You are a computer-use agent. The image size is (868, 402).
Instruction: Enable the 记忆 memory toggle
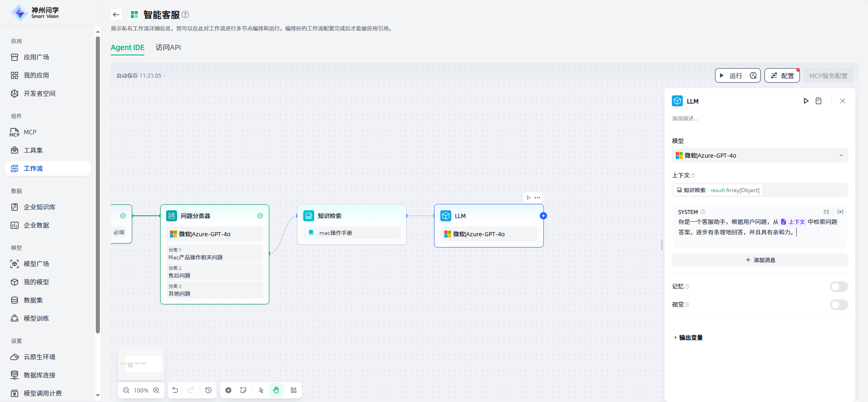pyautogui.click(x=838, y=287)
